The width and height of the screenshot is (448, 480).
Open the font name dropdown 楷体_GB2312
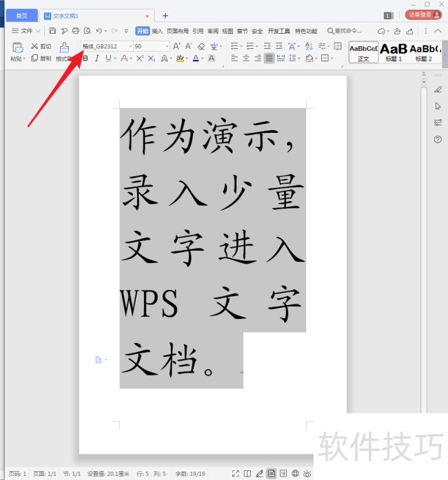(x=130, y=47)
